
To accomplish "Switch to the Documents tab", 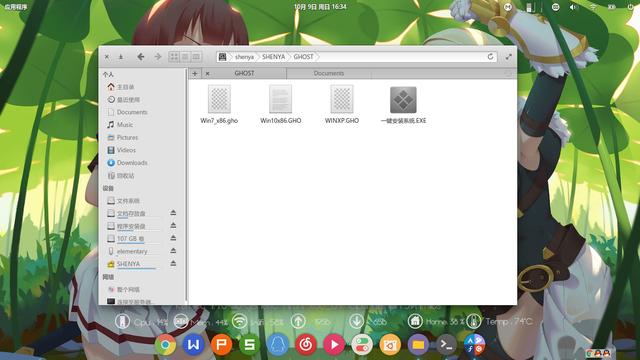I will pos(329,73).
